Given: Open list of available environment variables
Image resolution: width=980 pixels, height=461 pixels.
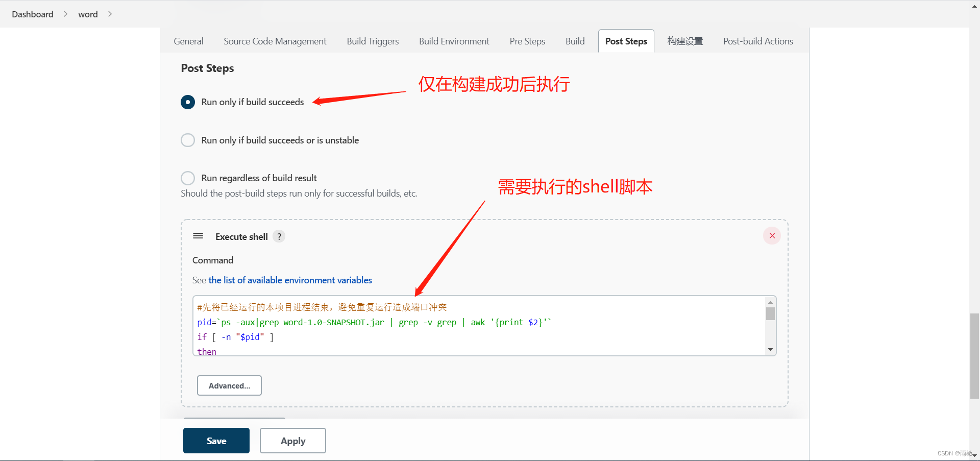Looking at the screenshot, I should 290,280.
